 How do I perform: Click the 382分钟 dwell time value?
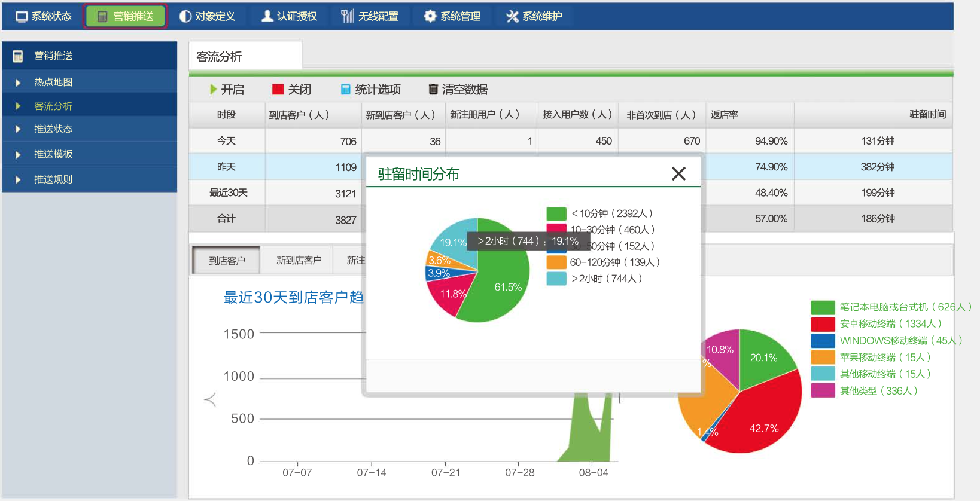click(x=878, y=167)
